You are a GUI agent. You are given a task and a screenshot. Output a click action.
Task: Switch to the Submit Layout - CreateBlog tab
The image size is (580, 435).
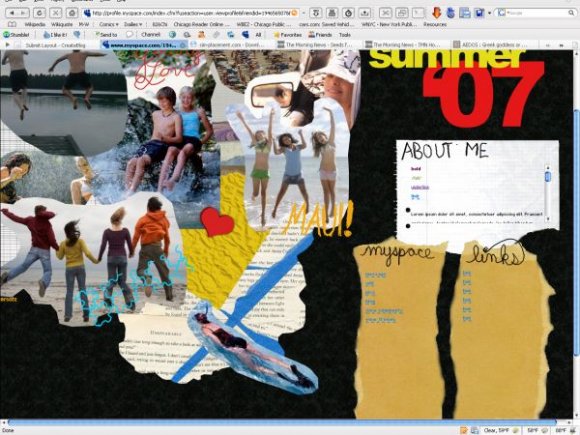click(x=55, y=45)
